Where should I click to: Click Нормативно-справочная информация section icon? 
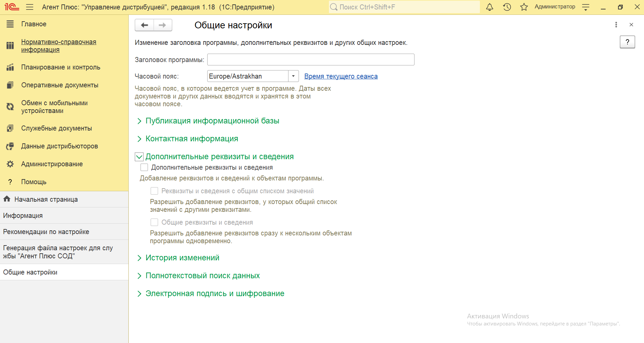[10, 46]
